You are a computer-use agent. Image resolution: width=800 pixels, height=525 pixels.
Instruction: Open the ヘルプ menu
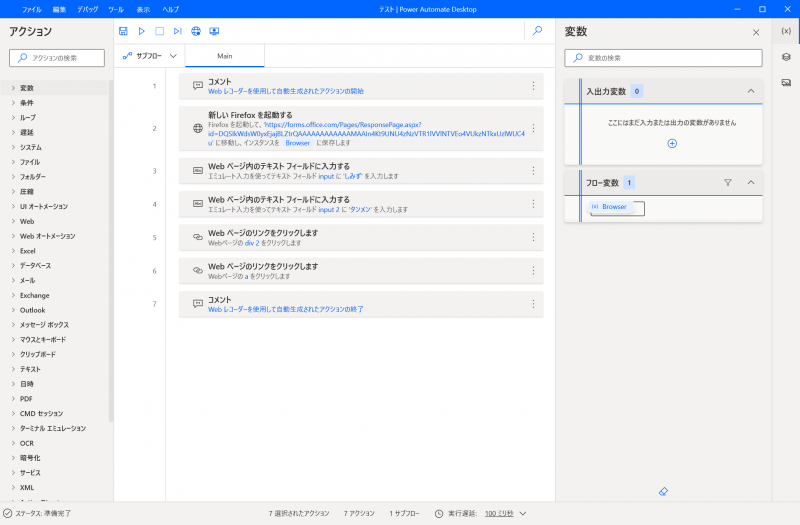coord(170,9)
